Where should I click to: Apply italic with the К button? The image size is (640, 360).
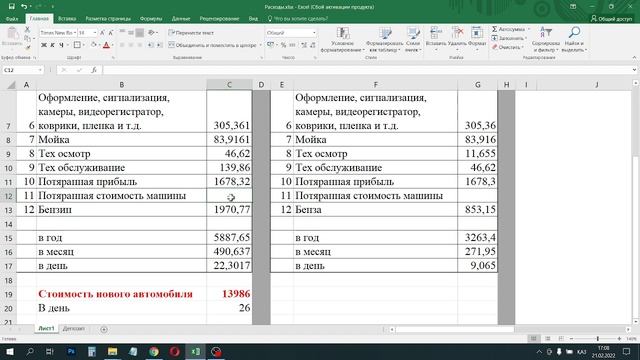tap(53, 45)
